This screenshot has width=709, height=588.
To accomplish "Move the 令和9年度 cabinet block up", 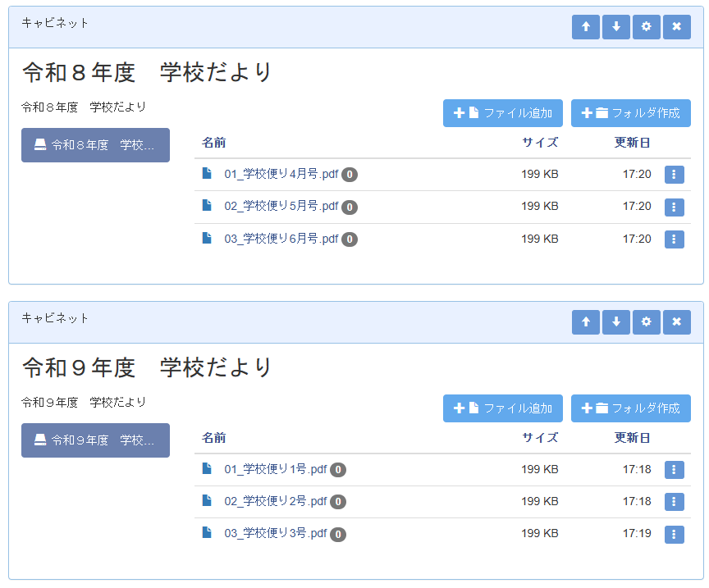I will 585,322.
